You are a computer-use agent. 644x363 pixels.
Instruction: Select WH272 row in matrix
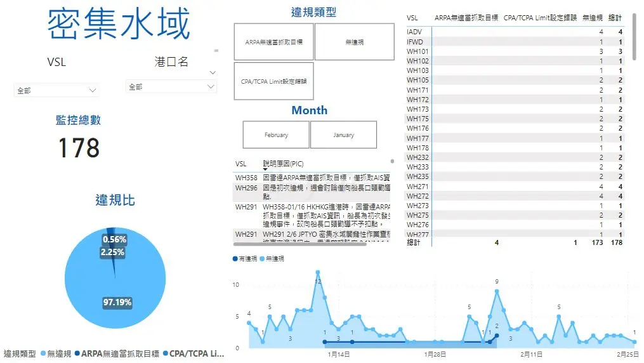point(515,196)
